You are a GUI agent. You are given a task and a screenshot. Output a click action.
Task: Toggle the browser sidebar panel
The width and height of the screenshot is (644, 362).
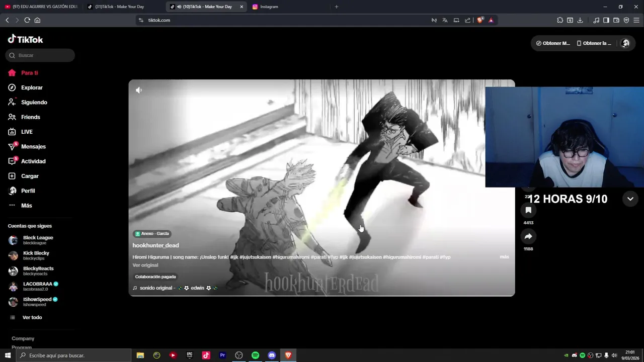click(606, 20)
